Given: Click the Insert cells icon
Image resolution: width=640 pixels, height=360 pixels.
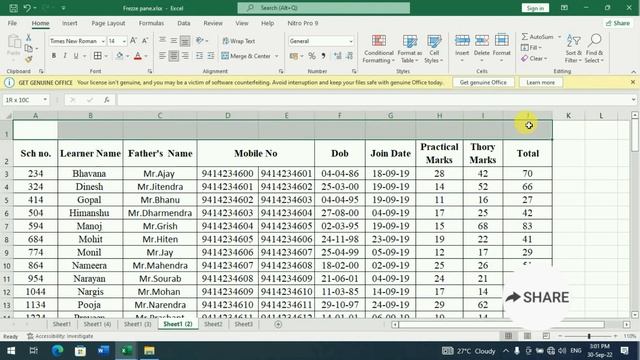Looking at the screenshot, I should pos(462,41).
